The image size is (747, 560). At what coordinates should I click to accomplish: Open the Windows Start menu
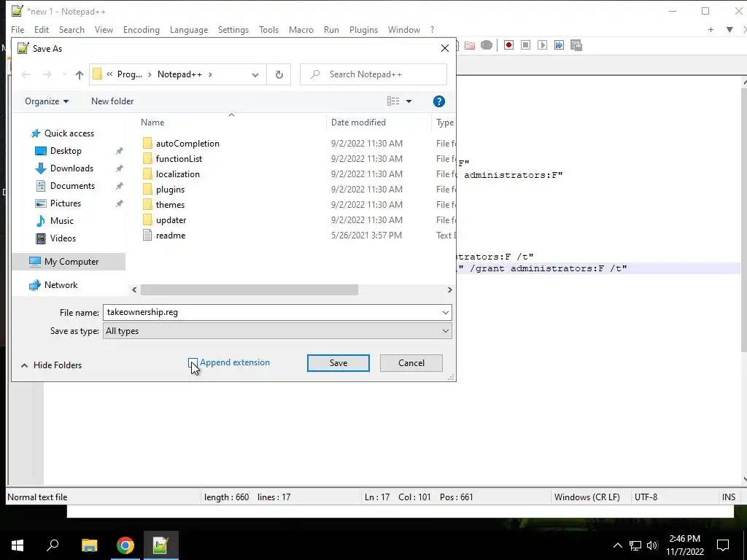pos(18,545)
